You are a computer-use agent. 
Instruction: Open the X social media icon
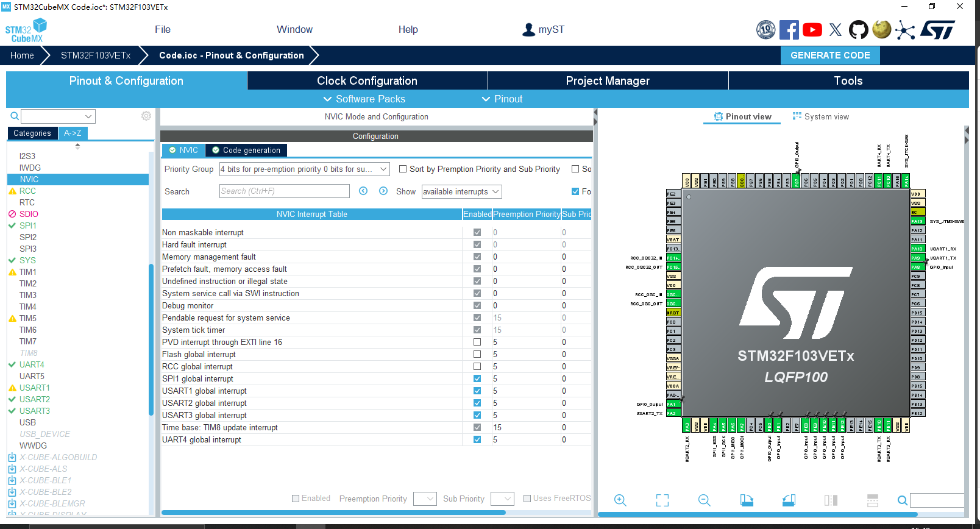(x=836, y=29)
